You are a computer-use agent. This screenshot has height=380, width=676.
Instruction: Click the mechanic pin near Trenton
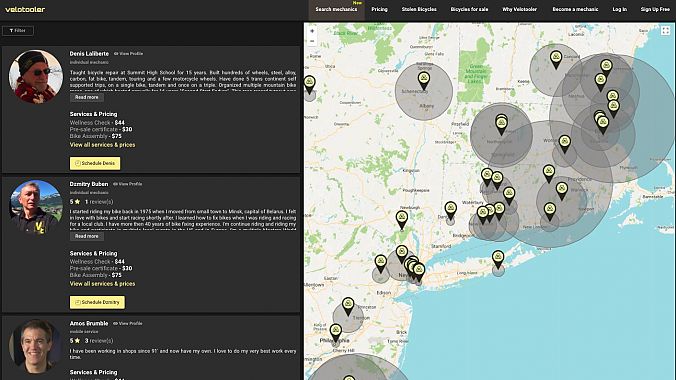coord(348,306)
